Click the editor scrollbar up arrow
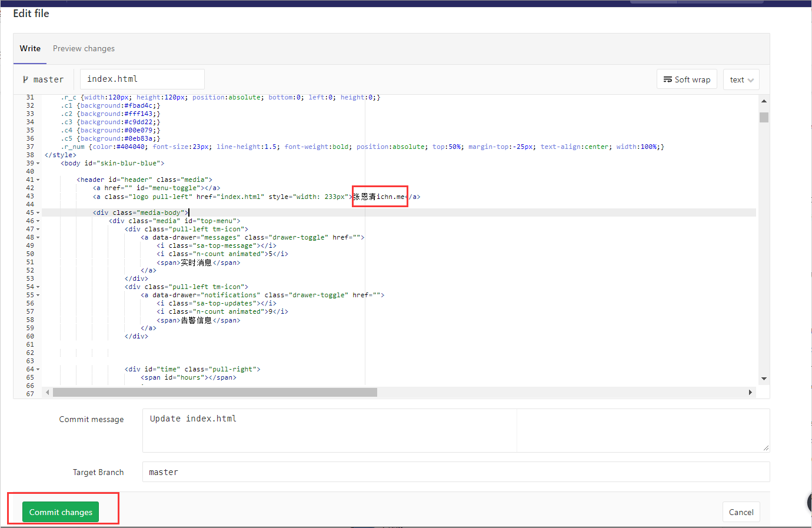The image size is (812, 528). tap(764, 101)
